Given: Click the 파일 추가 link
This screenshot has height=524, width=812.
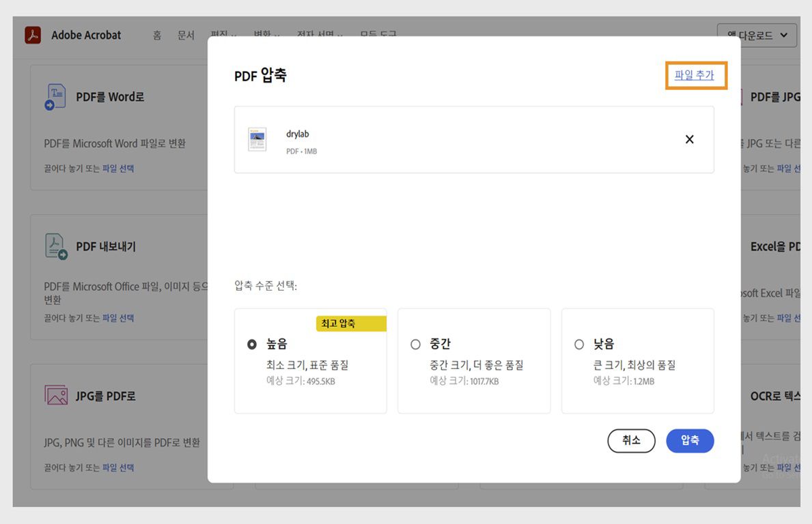Looking at the screenshot, I should point(696,76).
